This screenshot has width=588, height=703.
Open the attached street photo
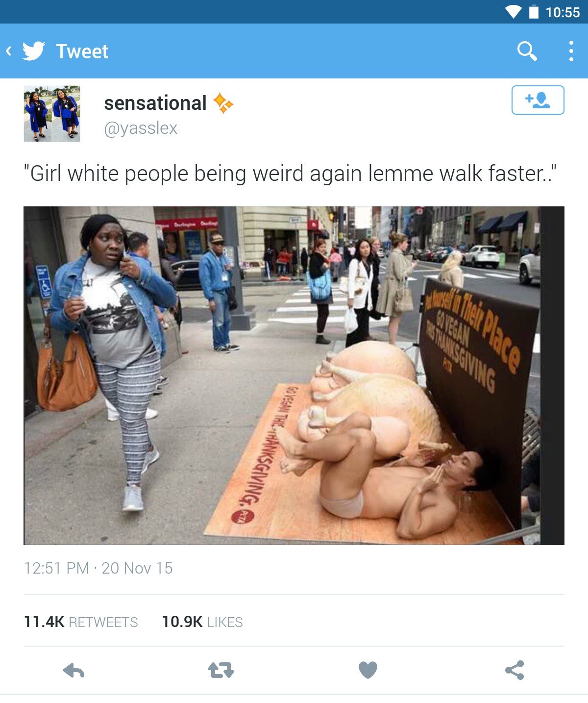click(294, 376)
